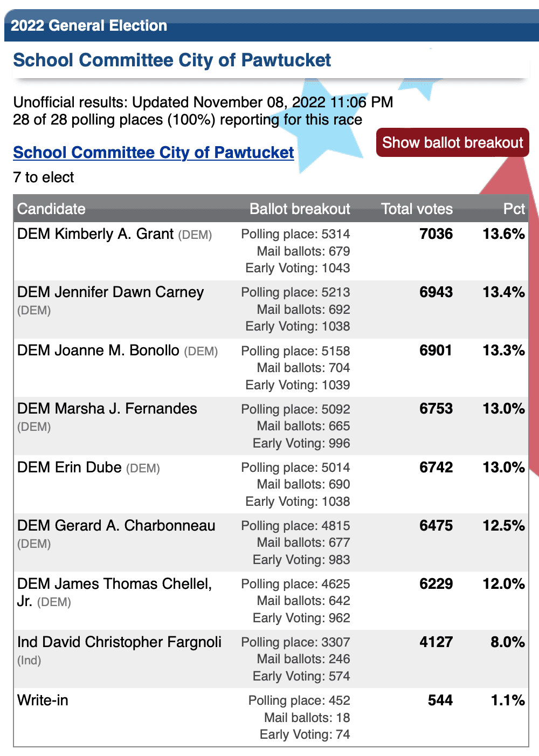Image resolution: width=539 pixels, height=756 pixels.
Task: Select Kimberly A. Grant candidate row
Action: click(271, 251)
